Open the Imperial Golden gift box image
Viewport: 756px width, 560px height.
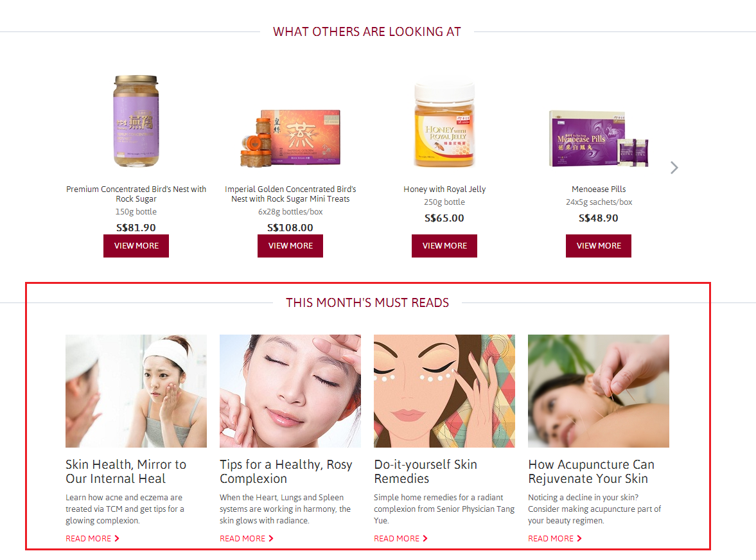tap(290, 138)
